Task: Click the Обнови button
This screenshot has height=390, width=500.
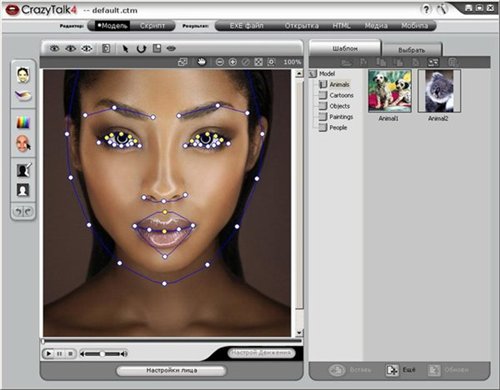Action: [x=449, y=370]
